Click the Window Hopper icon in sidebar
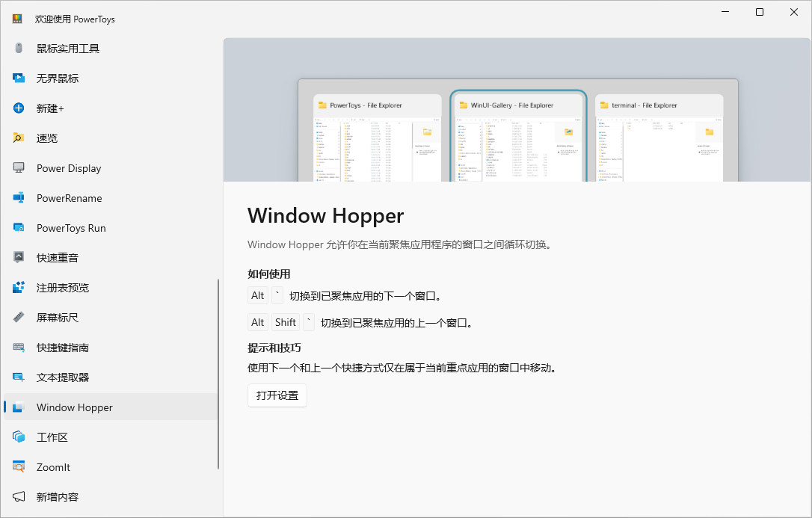The height and width of the screenshot is (518, 812). point(19,407)
